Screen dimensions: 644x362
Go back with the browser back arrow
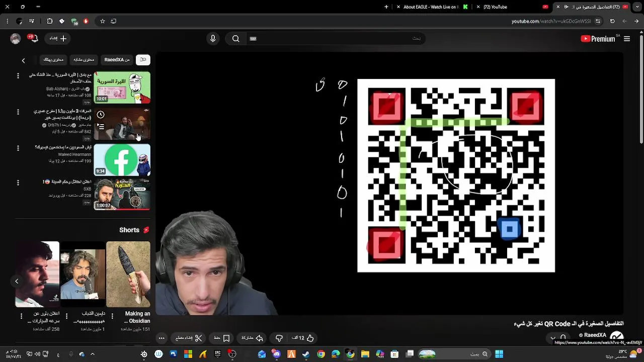point(637,21)
